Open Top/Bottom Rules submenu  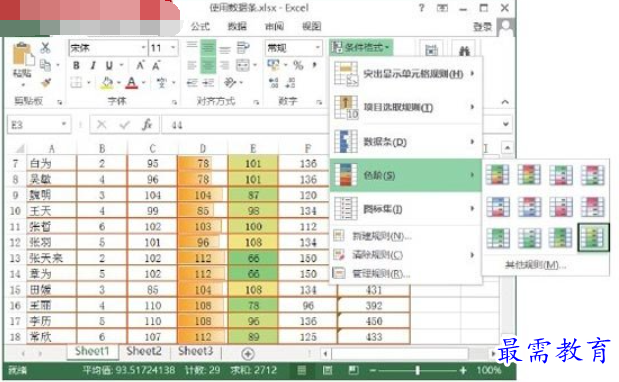coord(406,107)
